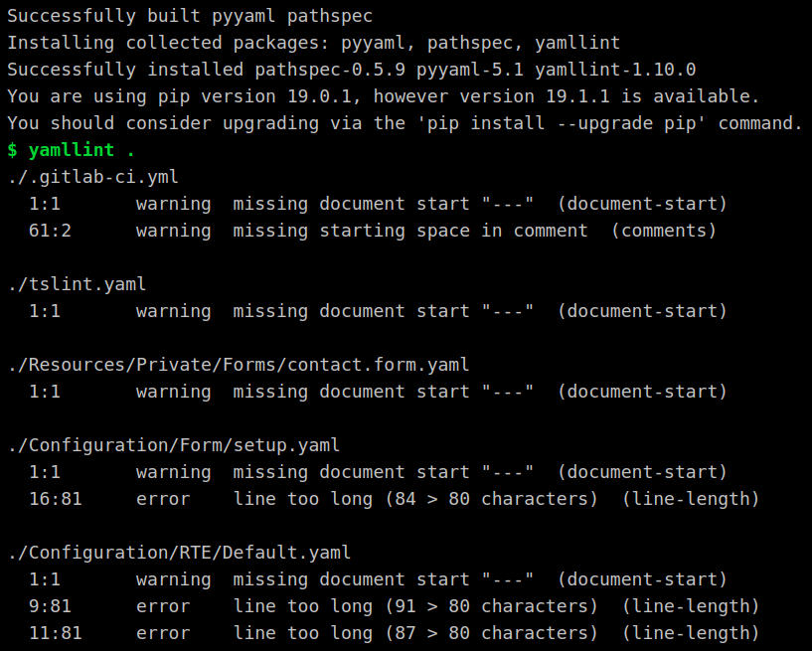
Task: Click 'line too long (84 > 80 characters)' message
Action: tap(415, 499)
